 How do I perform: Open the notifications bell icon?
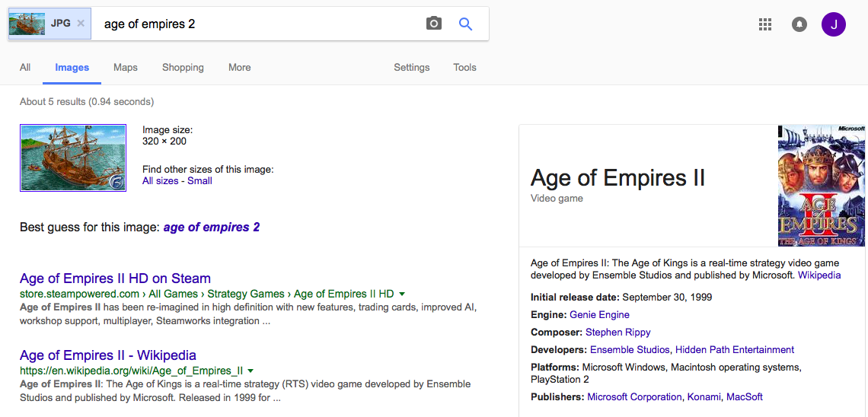click(x=799, y=24)
